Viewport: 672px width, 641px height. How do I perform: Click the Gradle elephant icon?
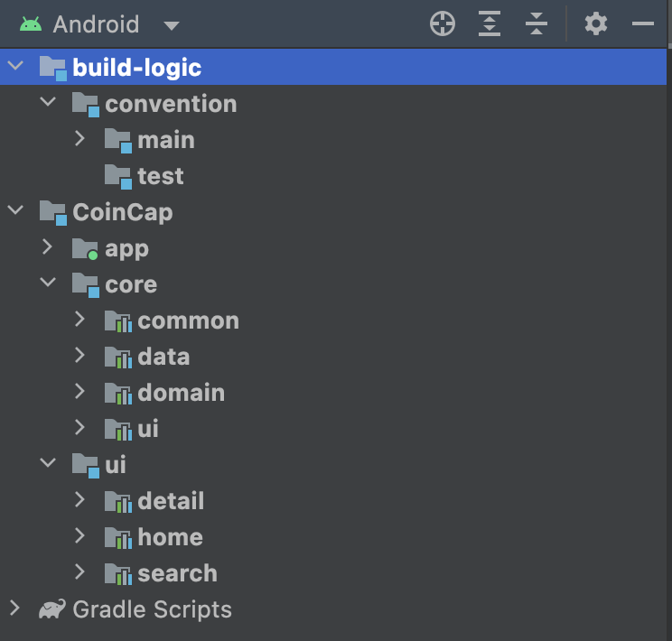(52, 608)
